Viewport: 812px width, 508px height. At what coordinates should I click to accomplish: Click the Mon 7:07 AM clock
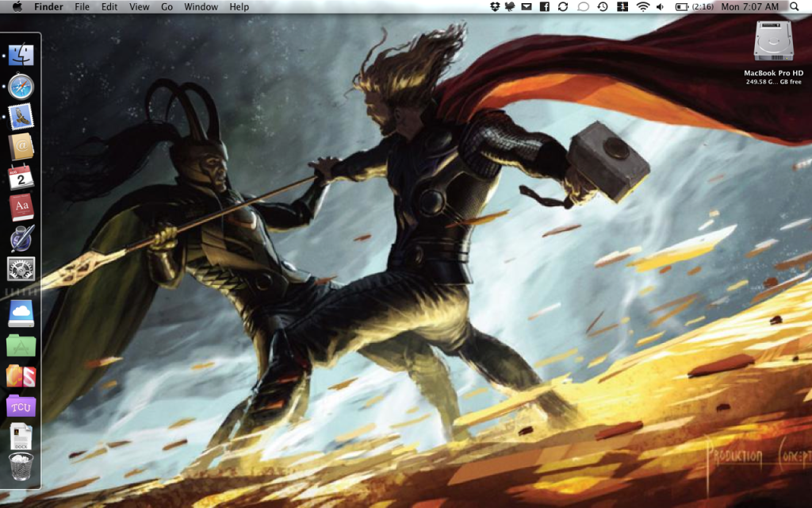coord(750,6)
